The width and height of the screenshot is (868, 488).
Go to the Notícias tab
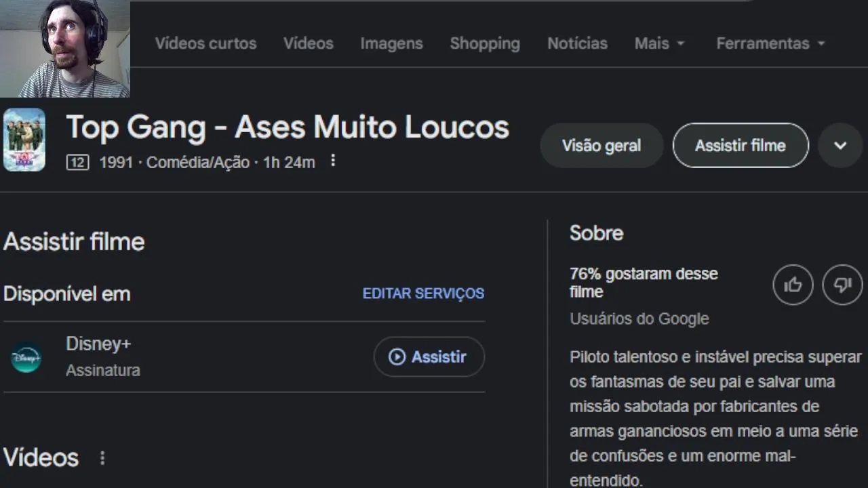(x=577, y=43)
